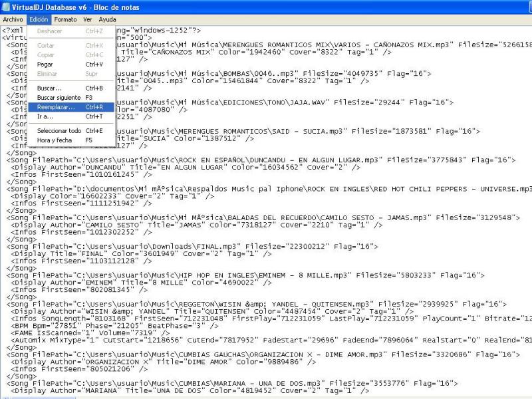
Task: Click the line with SAID - SUCIA.mp3
Action: [x=297, y=131]
